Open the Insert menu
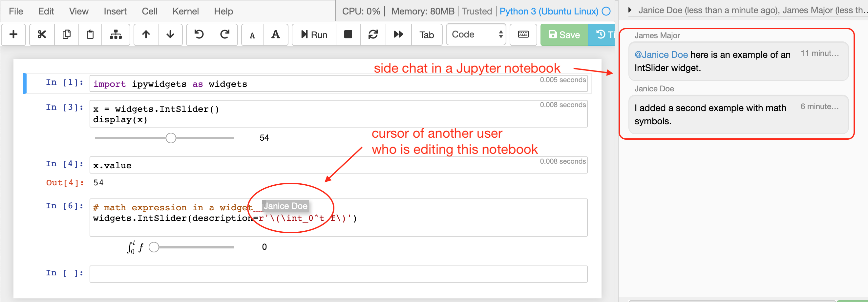The image size is (868, 302). pyautogui.click(x=115, y=12)
